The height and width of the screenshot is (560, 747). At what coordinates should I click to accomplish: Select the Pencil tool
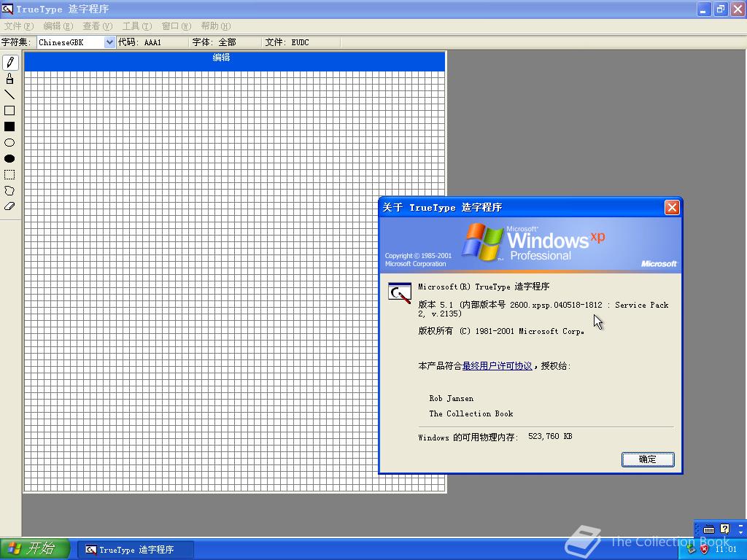(10, 63)
